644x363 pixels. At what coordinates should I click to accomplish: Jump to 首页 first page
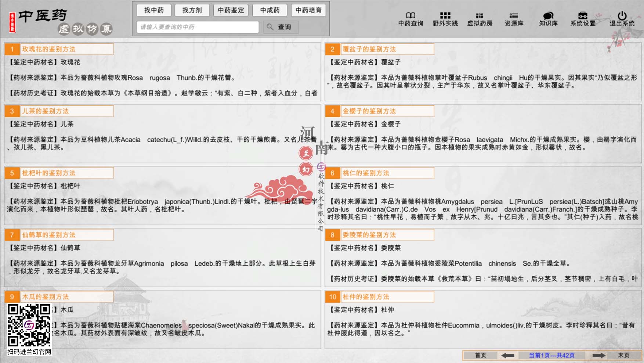click(480, 355)
